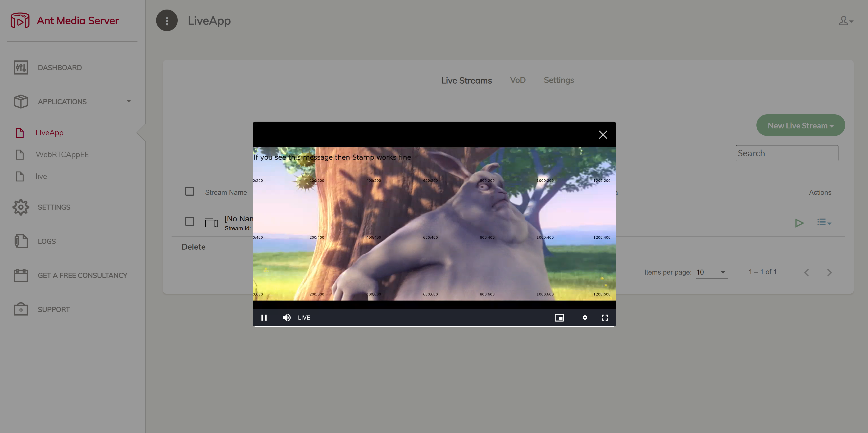Expand the Applications sidebar arrow
This screenshot has width=868, height=433.
pos(129,101)
